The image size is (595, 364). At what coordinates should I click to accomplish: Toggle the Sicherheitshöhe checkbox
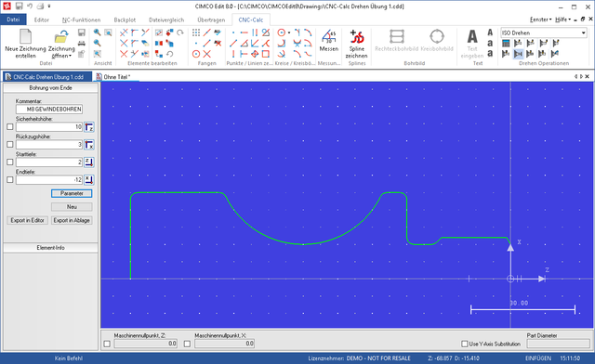coord(10,127)
